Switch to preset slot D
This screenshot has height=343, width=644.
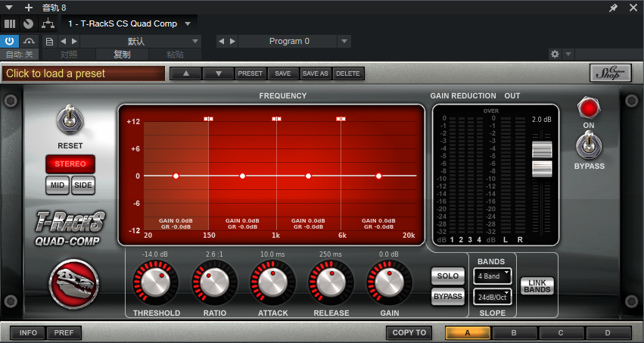(x=608, y=332)
